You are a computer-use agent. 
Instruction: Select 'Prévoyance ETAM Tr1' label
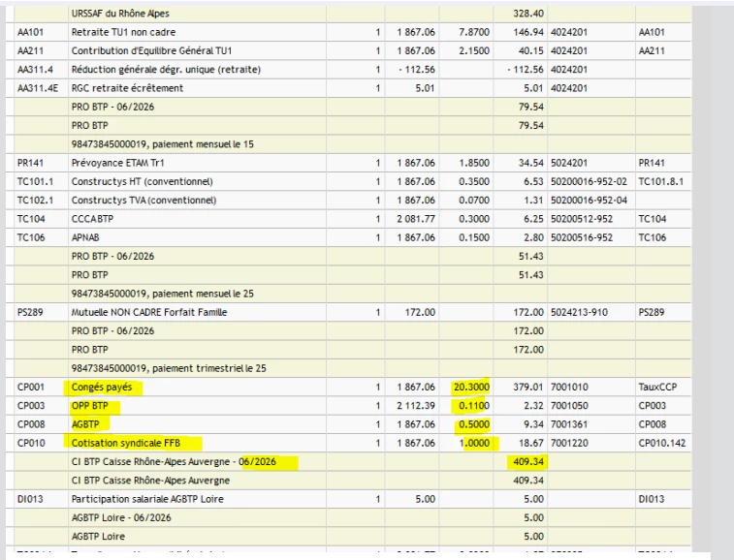click(x=117, y=163)
